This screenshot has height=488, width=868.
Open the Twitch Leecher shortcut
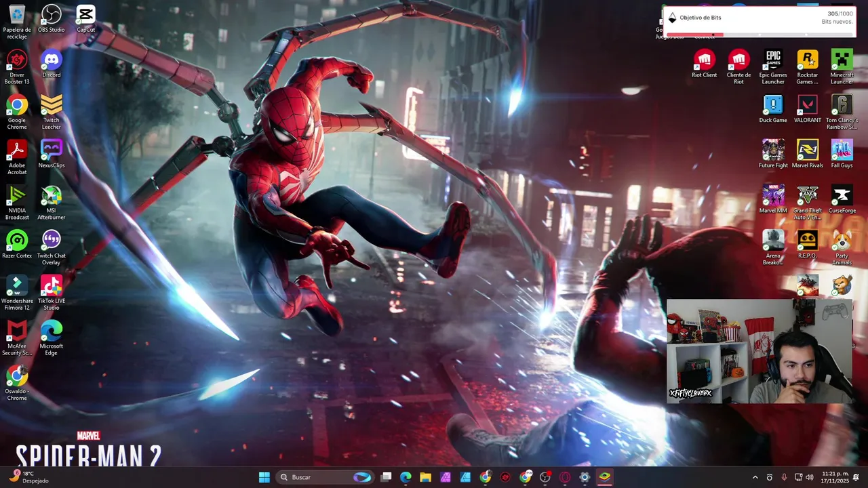tap(52, 112)
